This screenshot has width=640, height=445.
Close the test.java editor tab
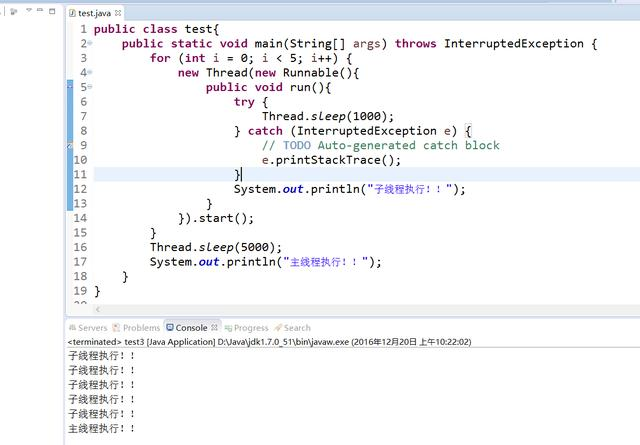[x=118, y=13]
